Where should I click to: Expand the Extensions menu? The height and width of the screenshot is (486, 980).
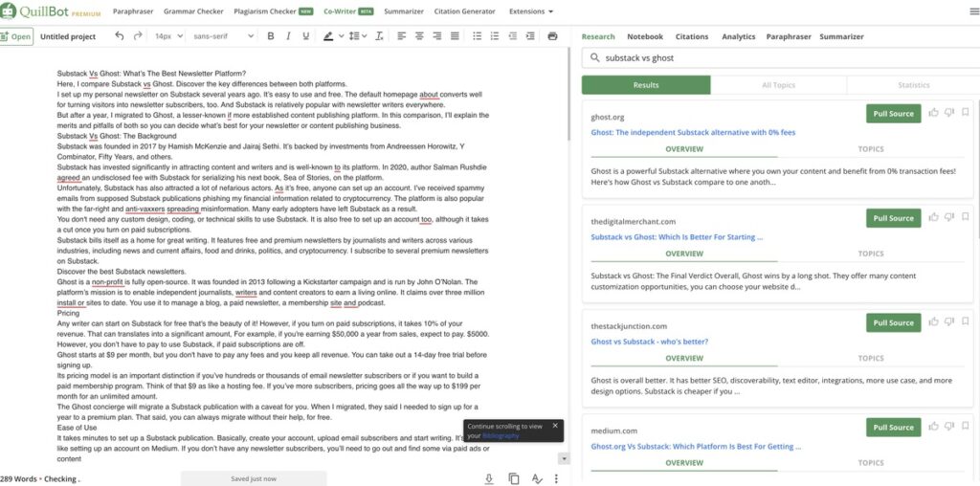click(531, 11)
